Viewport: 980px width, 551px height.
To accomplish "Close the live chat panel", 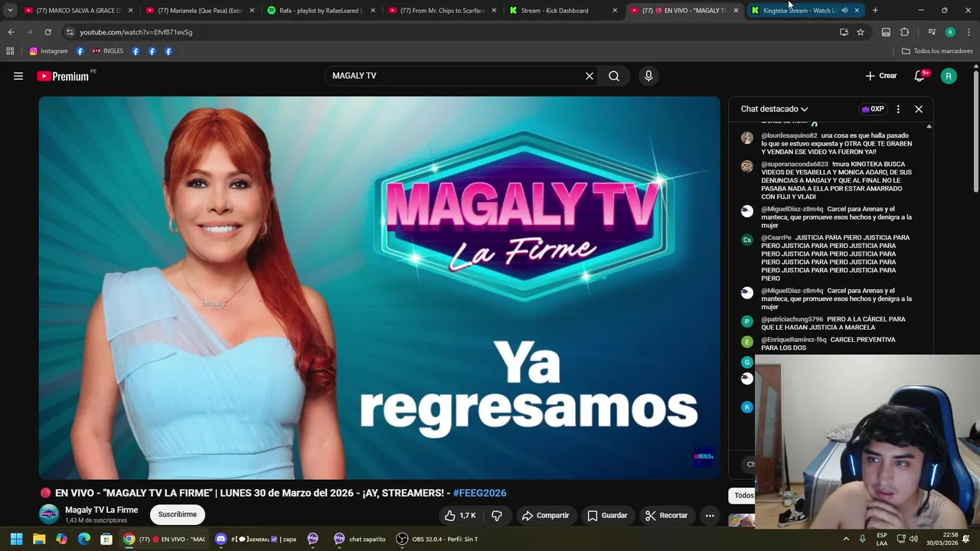I will (x=919, y=109).
